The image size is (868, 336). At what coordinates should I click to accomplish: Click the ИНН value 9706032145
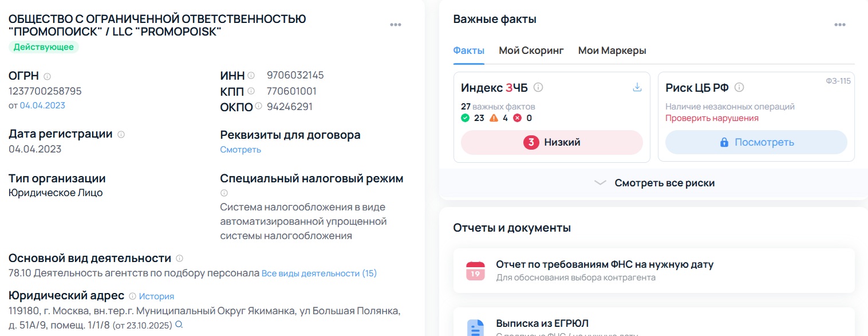[x=295, y=75]
